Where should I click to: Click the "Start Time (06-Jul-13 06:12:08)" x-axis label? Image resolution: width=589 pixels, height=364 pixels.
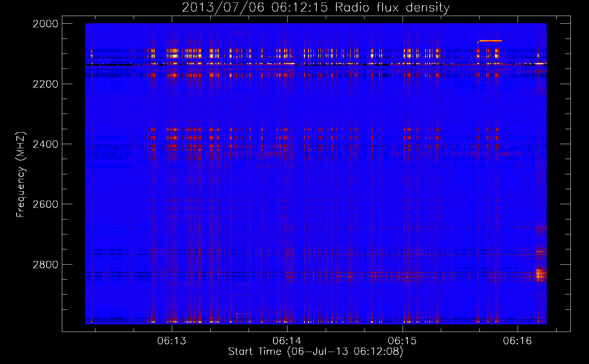click(316, 352)
